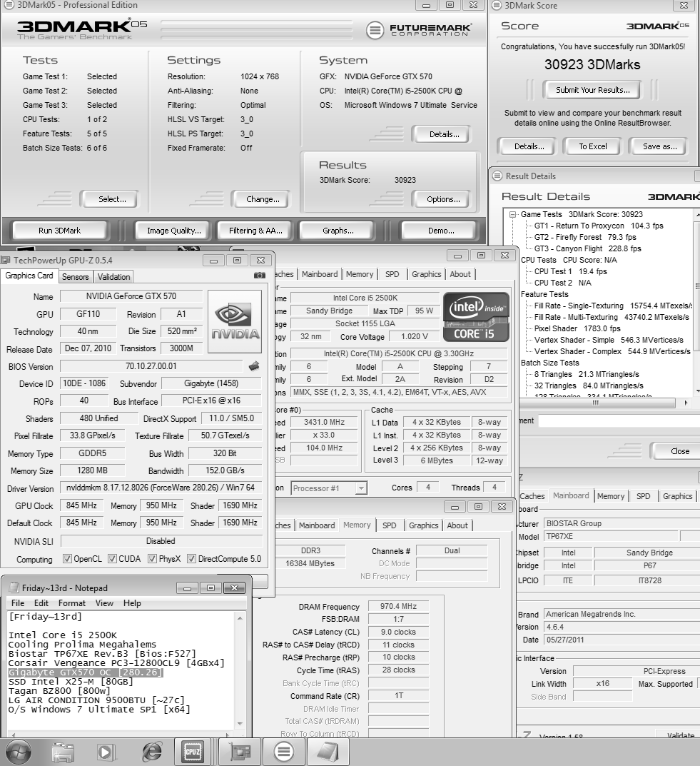Collapse the Game Tests tree node

pyautogui.click(x=512, y=214)
